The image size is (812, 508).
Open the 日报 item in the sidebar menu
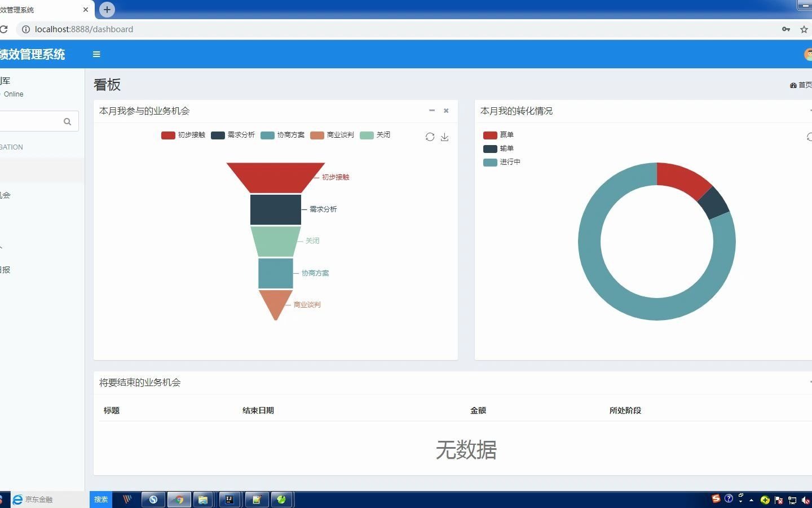pyautogui.click(x=6, y=270)
